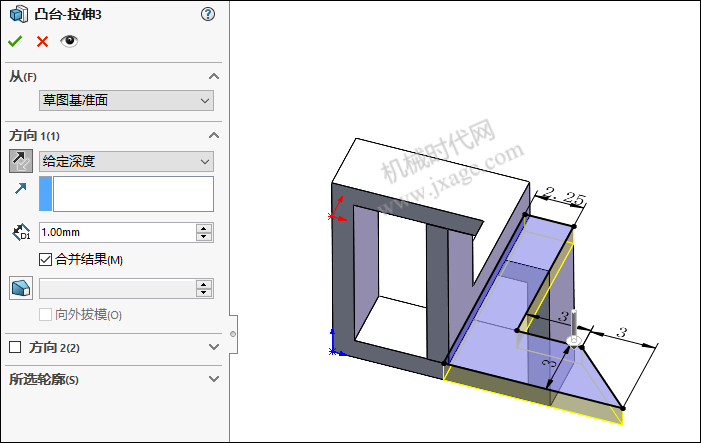Toggle the draft on/off icon
Viewport: 701px width, 443px height.
pyautogui.click(x=21, y=288)
